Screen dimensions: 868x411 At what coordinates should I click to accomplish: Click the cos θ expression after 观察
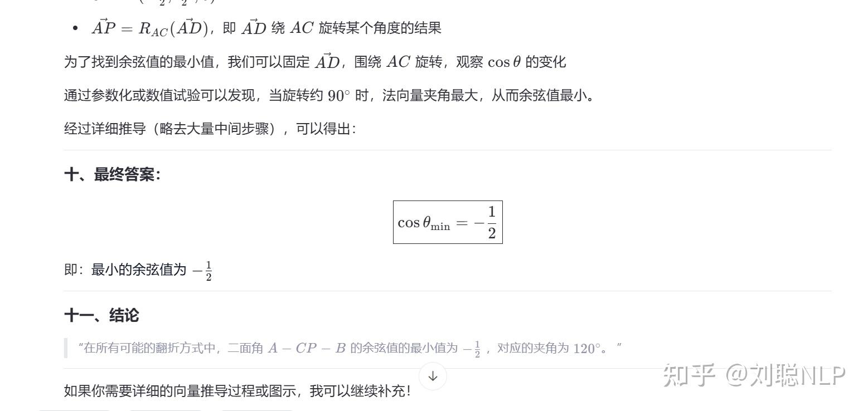click(x=505, y=62)
